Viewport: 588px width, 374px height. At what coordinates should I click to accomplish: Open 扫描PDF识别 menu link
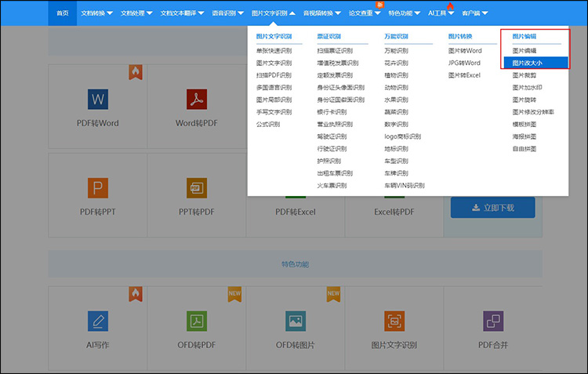[x=274, y=75]
